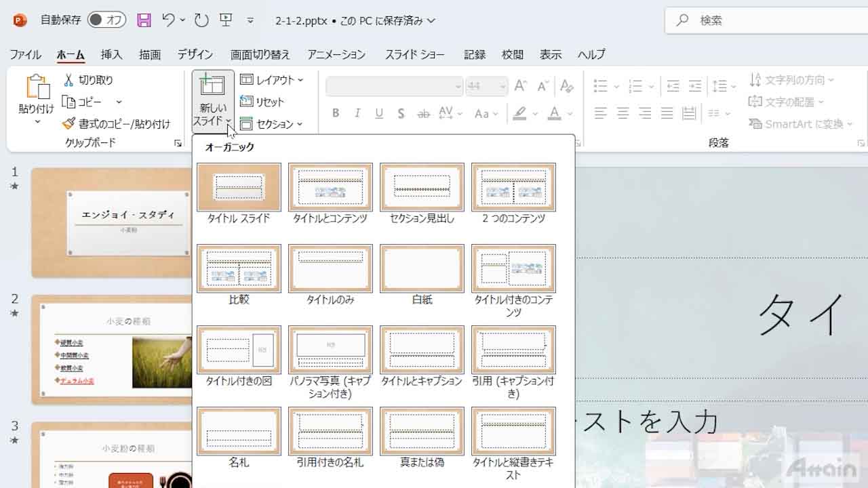Open 新しいスライド dropdown arrow
The image size is (868, 488).
[229, 121]
